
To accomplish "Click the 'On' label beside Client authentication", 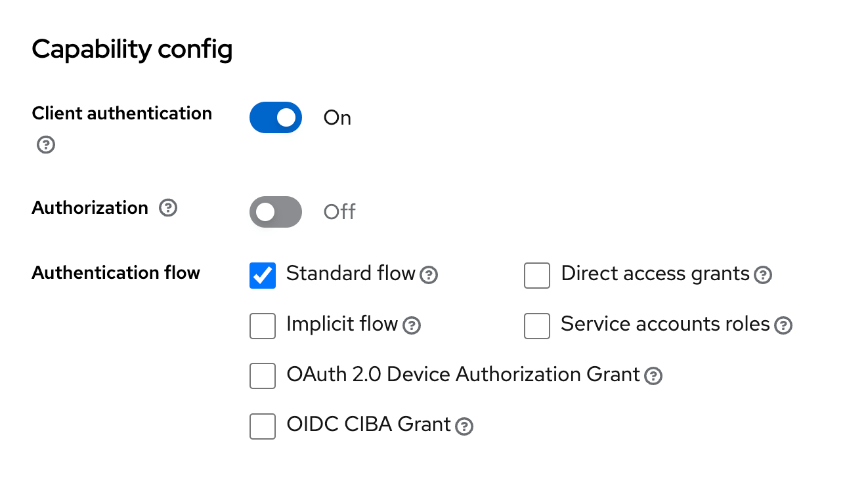I will [x=337, y=118].
